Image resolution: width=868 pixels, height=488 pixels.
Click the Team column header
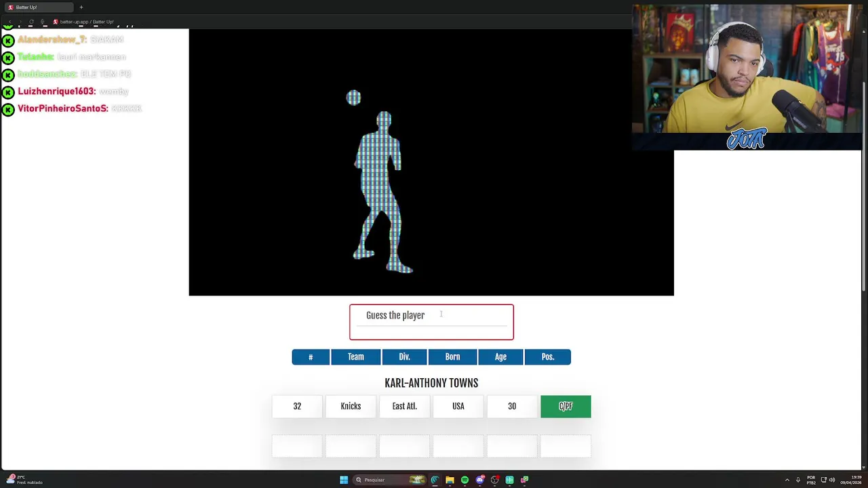tap(356, 357)
